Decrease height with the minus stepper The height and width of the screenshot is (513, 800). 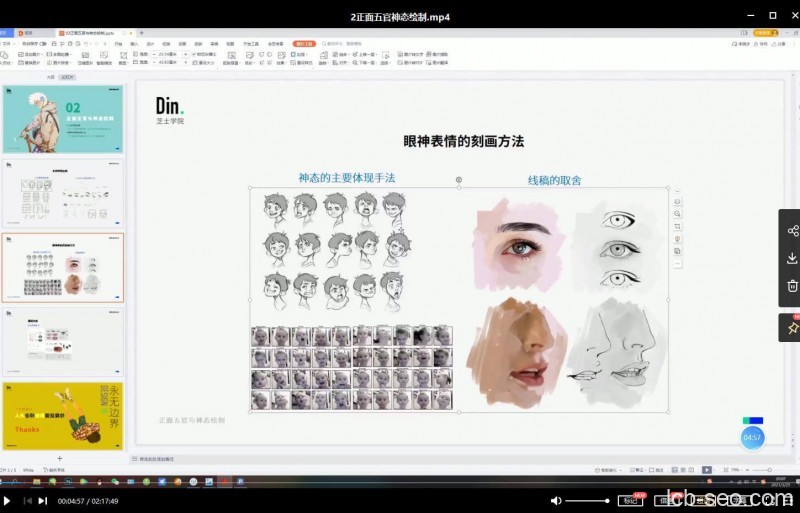(155, 54)
